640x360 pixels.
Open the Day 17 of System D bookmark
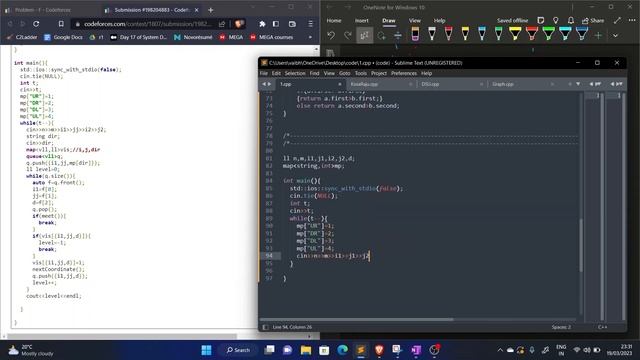coord(139,37)
